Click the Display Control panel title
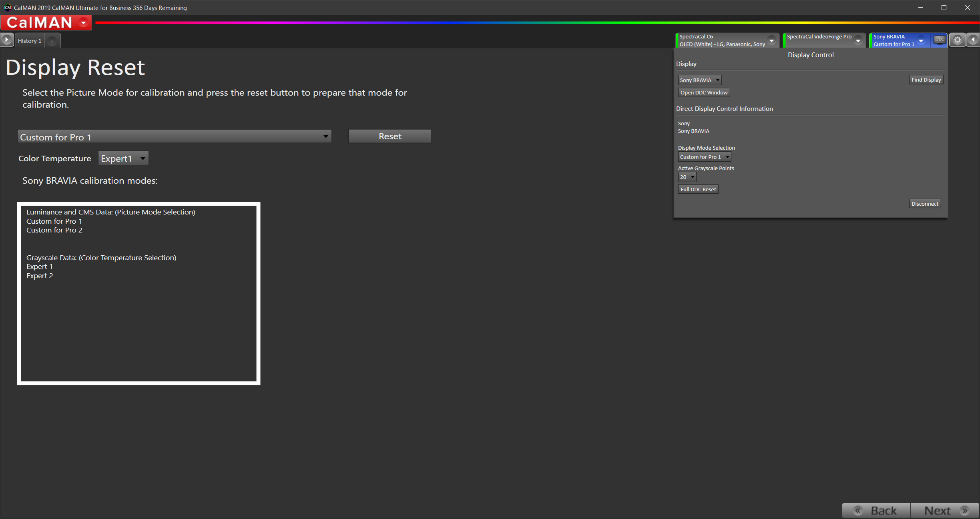This screenshot has width=980, height=519. coord(811,55)
